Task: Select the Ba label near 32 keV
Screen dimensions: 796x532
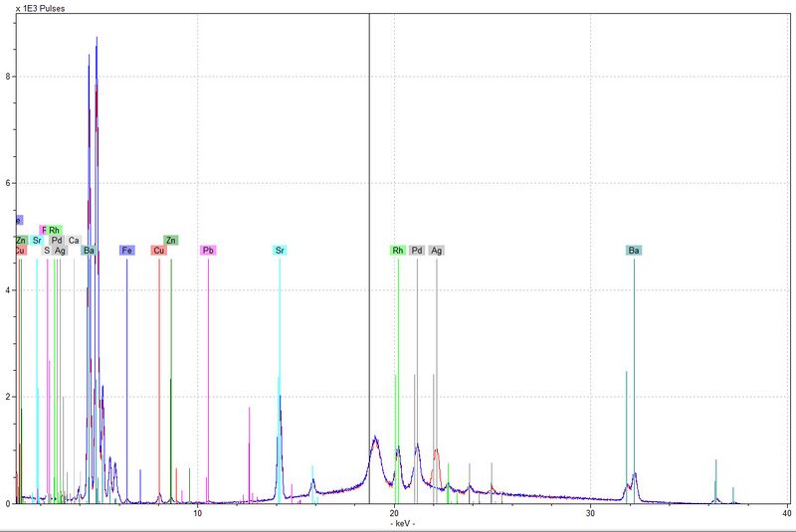Action: click(x=634, y=250)
